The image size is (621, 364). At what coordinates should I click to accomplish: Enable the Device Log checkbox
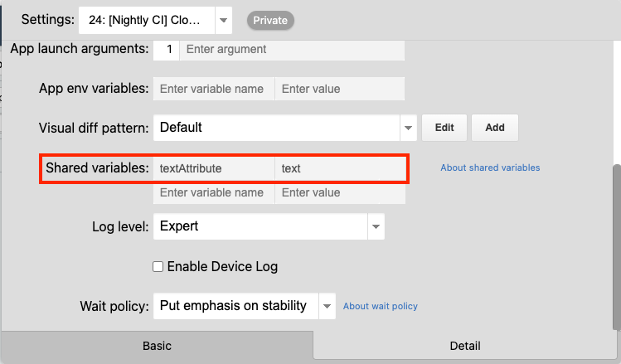click(158, 267)
